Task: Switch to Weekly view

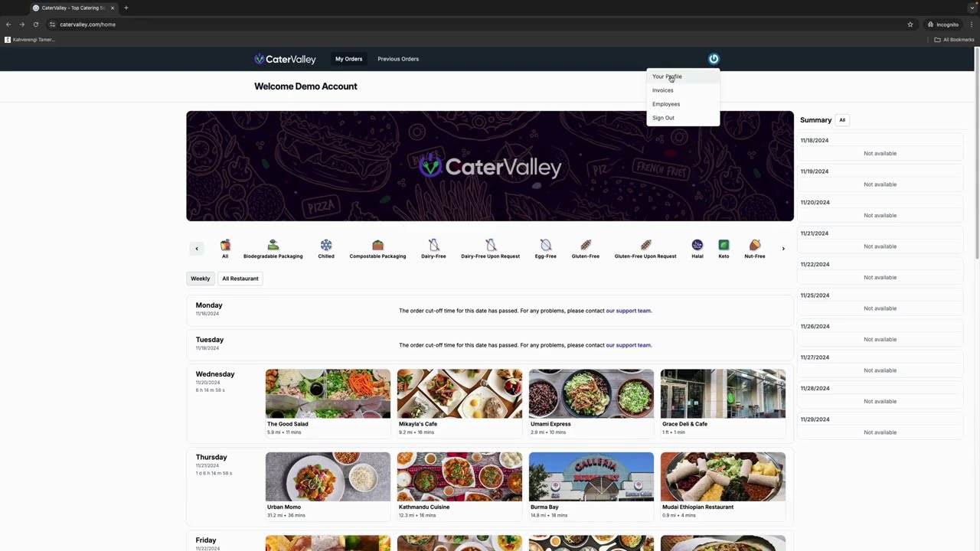Action: coord(201,279)
